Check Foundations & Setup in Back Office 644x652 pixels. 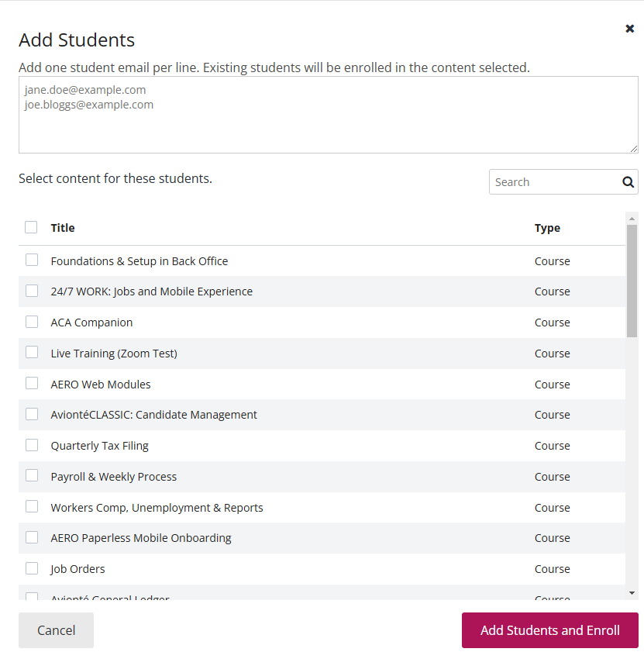tap(32, 260)
